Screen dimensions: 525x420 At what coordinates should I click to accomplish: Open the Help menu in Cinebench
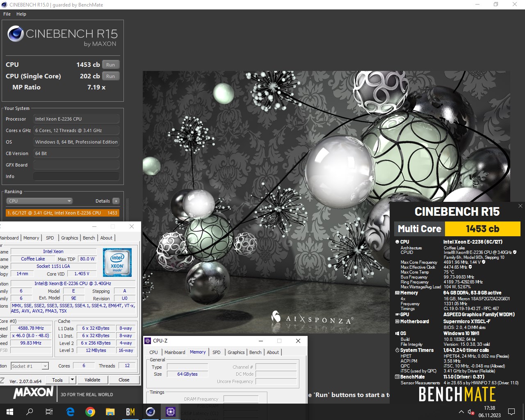click(21, 14)
